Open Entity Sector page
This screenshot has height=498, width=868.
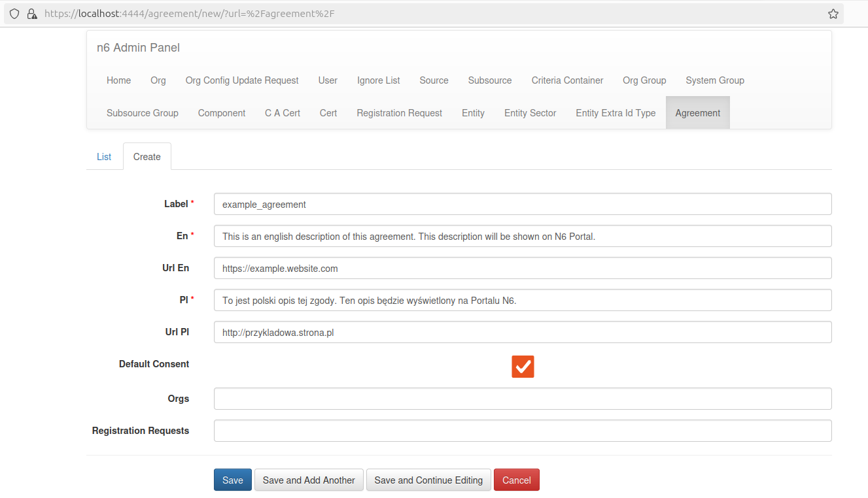pyautogui.click(x=530, y=113)
